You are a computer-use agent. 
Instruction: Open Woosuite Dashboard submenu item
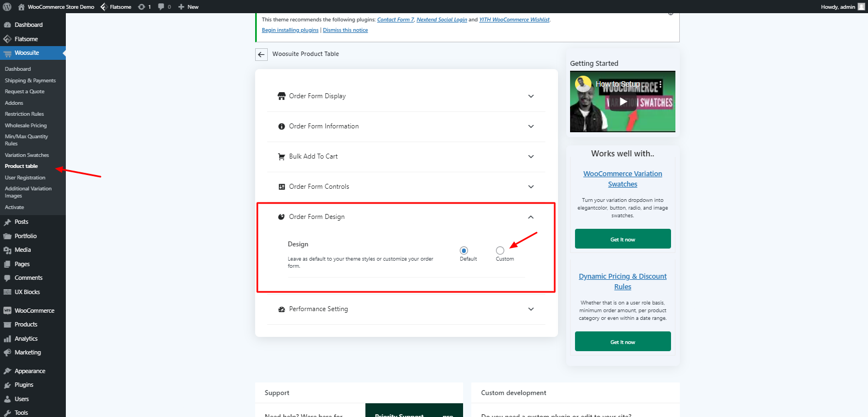(18, 69)
